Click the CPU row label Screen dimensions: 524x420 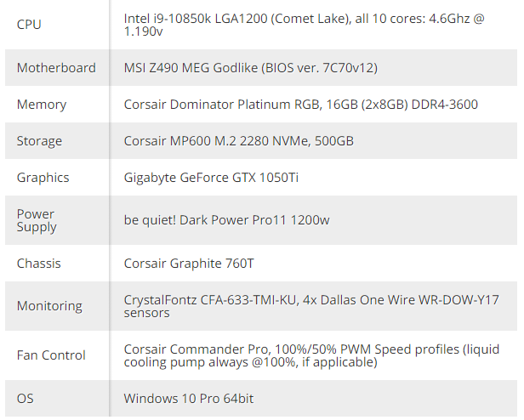29,25
